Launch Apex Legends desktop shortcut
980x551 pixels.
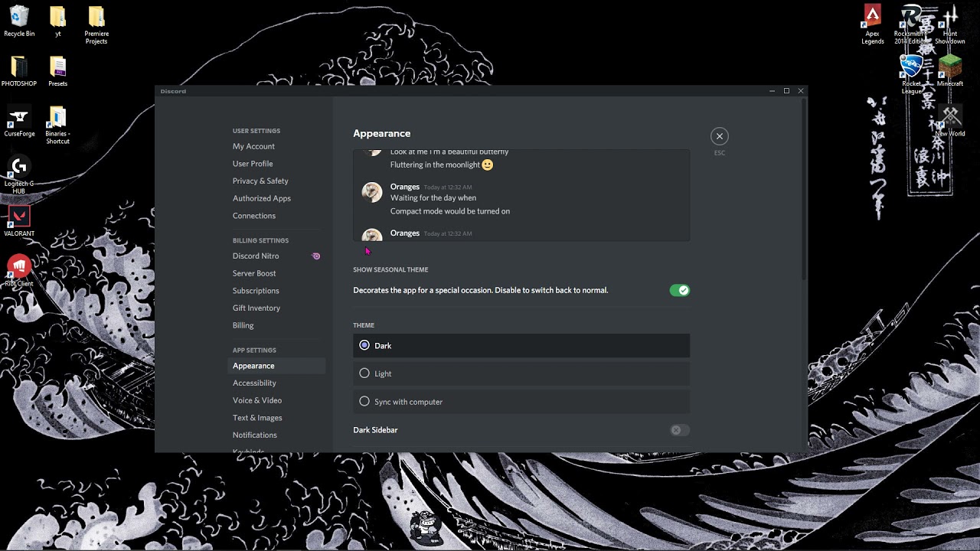pyautogui.click(x=872, y=24)
